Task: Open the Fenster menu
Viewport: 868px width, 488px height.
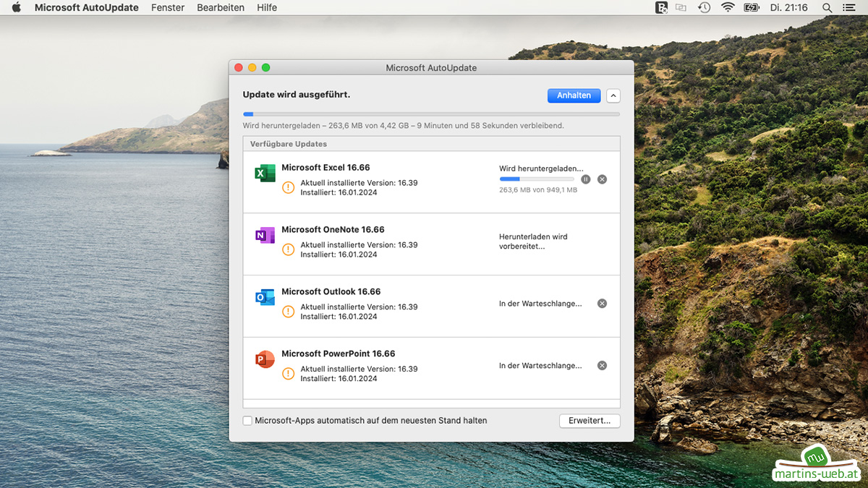Action: pos(168,7)
